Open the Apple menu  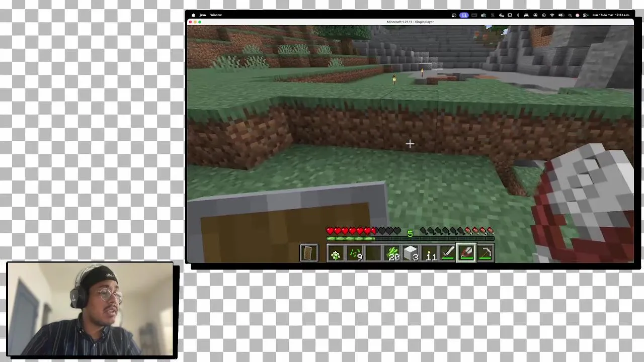(x=193, y=15)
